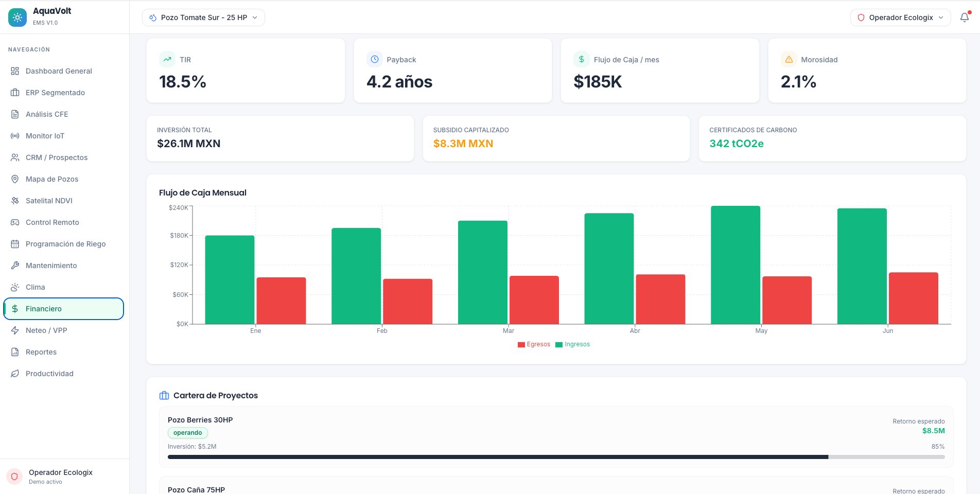Click the green Ingresos bar for Mar
The image size is (980, 494).
(483, 273)
